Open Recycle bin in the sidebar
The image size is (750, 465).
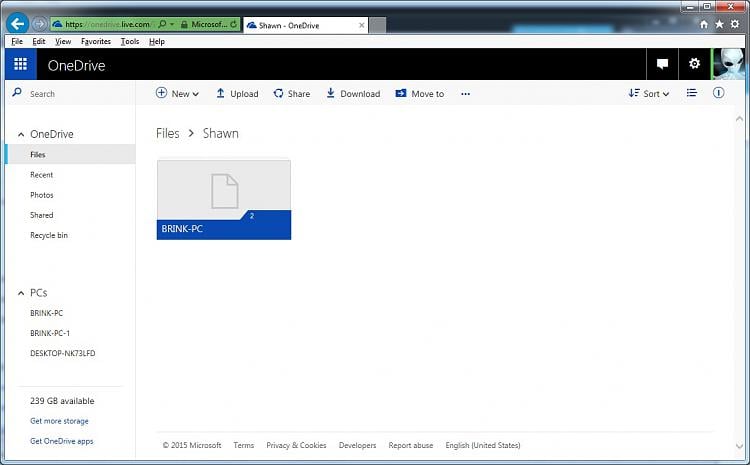[x=49, y=235]
